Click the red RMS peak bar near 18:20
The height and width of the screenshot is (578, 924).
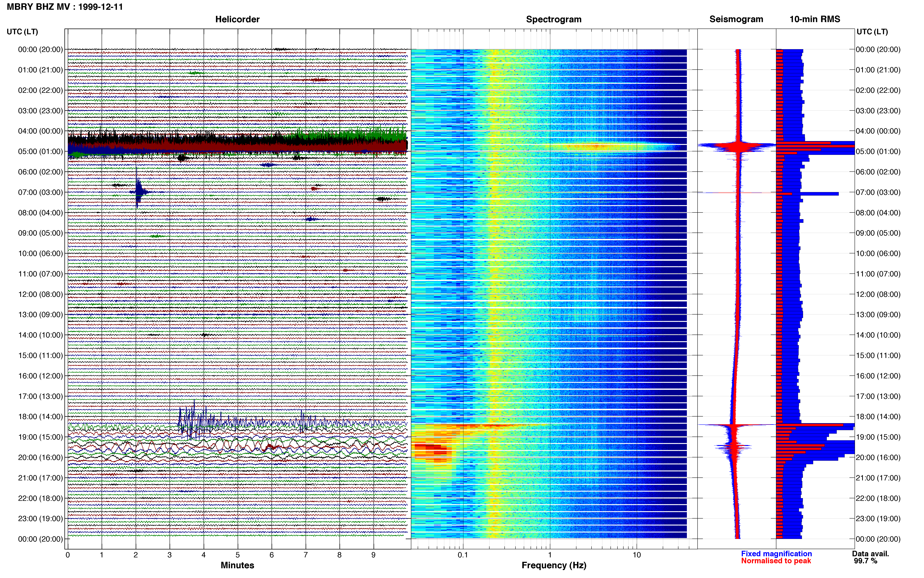click(x=810, y=425)
